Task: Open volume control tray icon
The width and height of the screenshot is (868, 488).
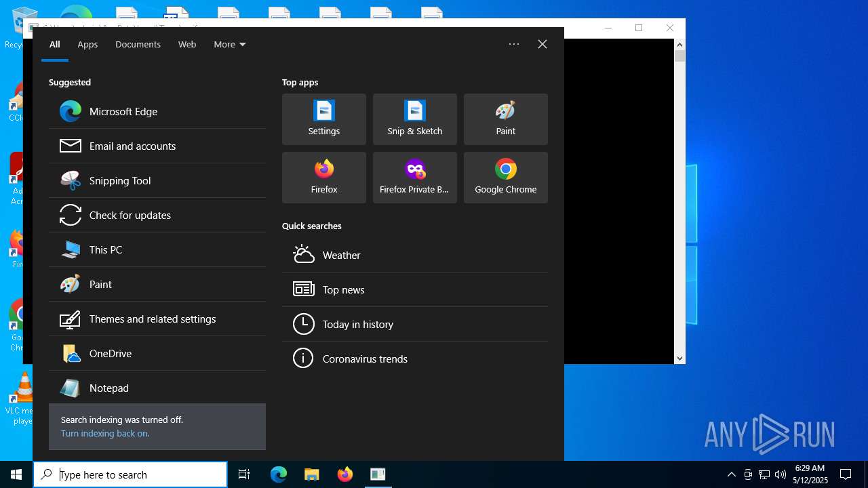Action: point(781,474)
